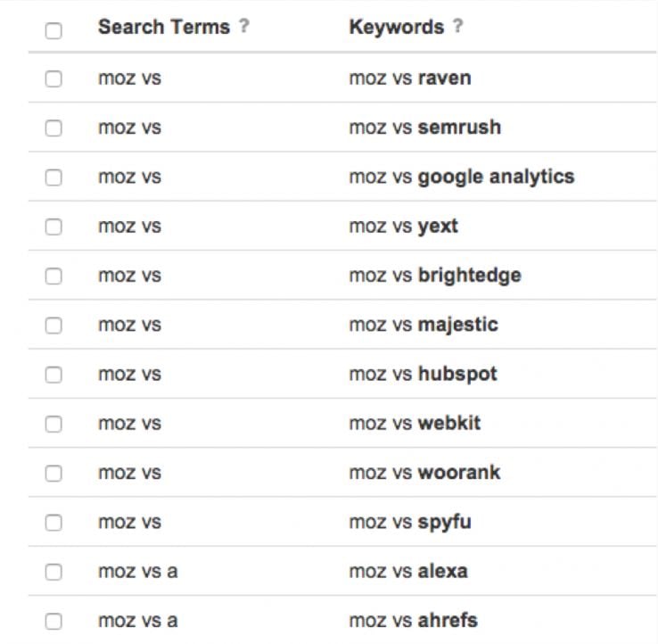Check the brightedge row checkbox
The height and width of the screenshot is (644, 658).
click(53, 276)
